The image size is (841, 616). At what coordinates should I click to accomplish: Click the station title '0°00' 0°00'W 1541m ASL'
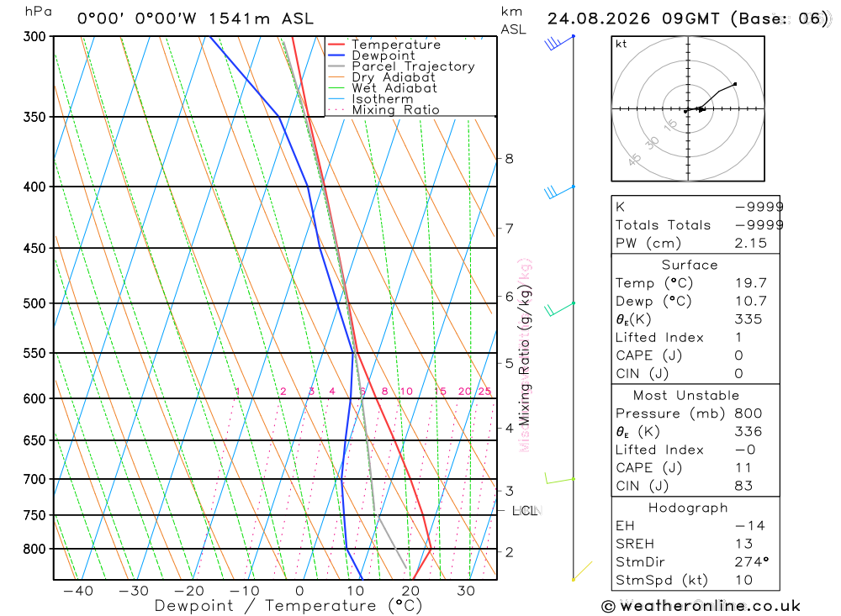tap(195, 18)
